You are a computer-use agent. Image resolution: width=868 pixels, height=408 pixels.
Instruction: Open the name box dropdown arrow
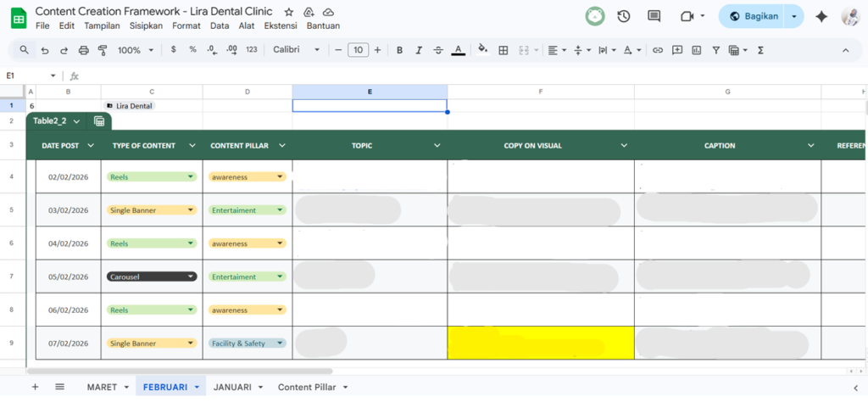[x=53, y=75]
